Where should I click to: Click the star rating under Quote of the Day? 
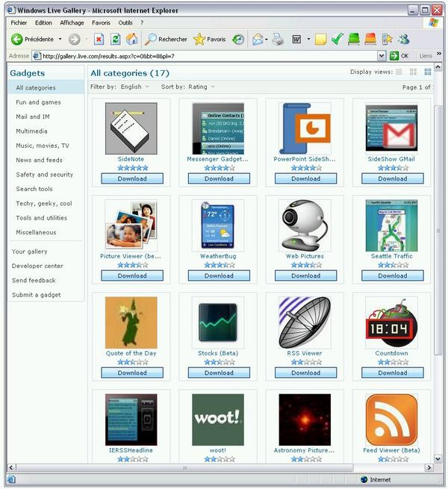(133, 362)
